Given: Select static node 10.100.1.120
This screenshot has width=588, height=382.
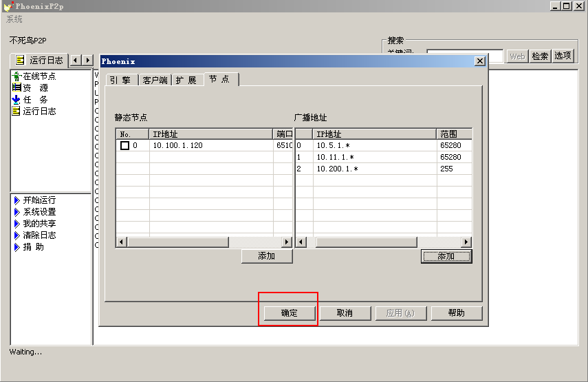Looking at the screenshot, I should pyautogui.click(x=177, y=145).
